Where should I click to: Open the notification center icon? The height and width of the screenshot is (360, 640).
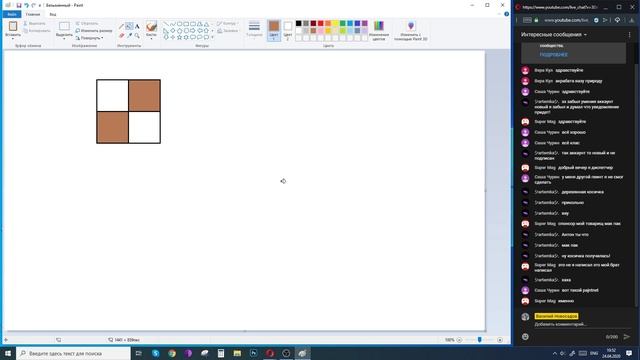click(x=629, y=353)
